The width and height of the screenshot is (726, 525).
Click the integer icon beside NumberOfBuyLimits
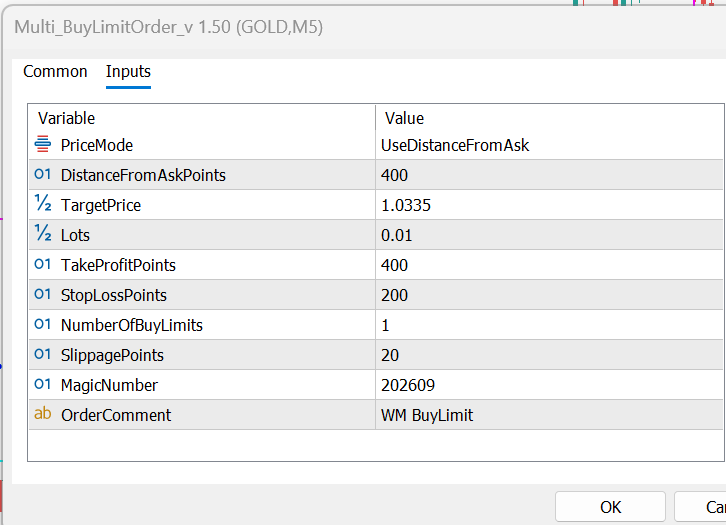43,324
